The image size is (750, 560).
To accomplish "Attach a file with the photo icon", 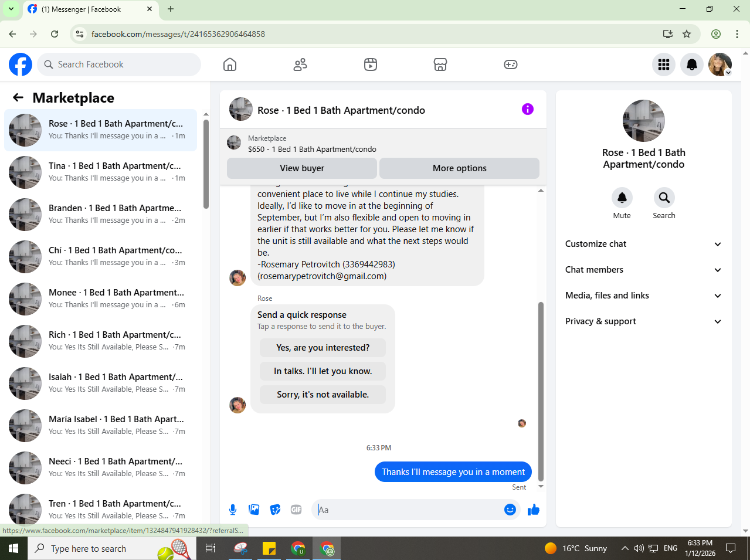I will [254, 510].
